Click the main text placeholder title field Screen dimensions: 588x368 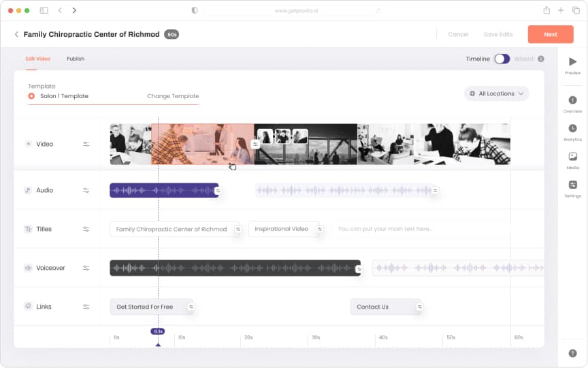pyautogui.click(x=421, y=229)
